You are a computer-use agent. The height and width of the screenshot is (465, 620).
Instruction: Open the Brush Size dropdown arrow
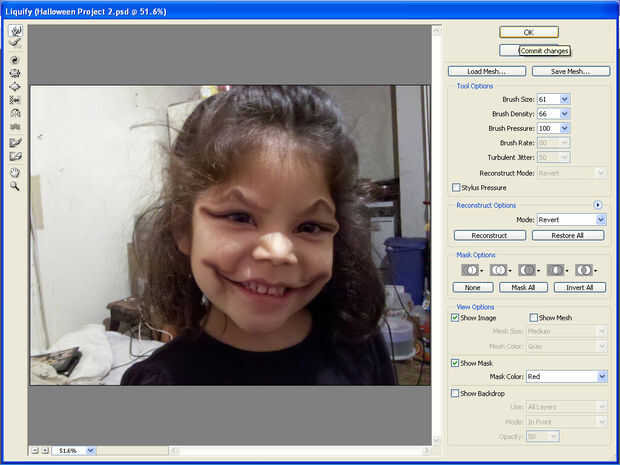tap(565, 99)
